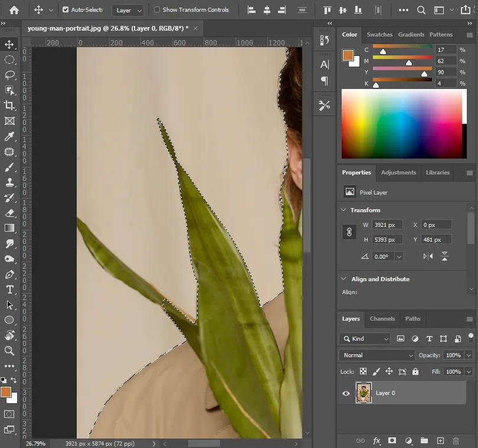Create a new layer with plus icon
Screen dimensions: 478x448
(440, 440)
